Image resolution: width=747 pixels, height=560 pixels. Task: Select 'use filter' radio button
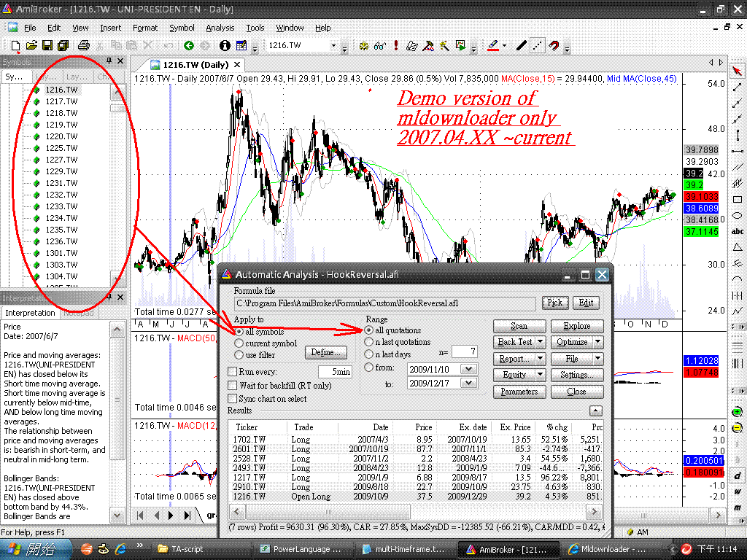point(239,355)
